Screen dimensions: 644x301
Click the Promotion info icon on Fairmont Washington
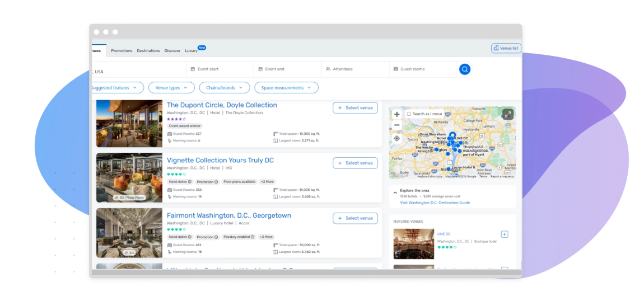coord(216,237)
